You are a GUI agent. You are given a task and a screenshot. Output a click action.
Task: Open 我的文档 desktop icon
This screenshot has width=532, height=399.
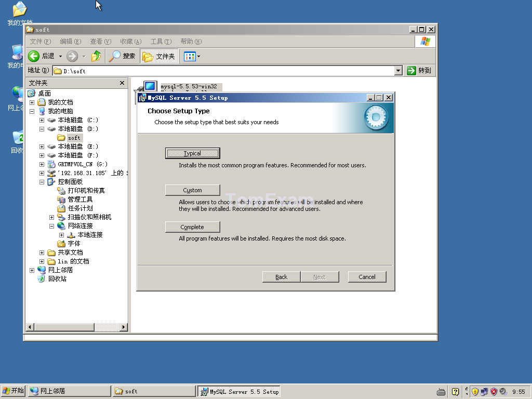coord(19,14)
